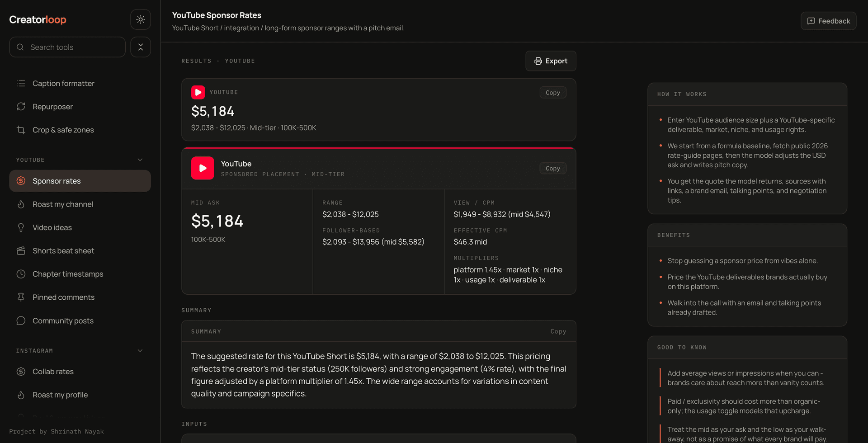Viewport: 868px width, 443px height.
Task: Open Roast my profile tool
Action: 80,395
